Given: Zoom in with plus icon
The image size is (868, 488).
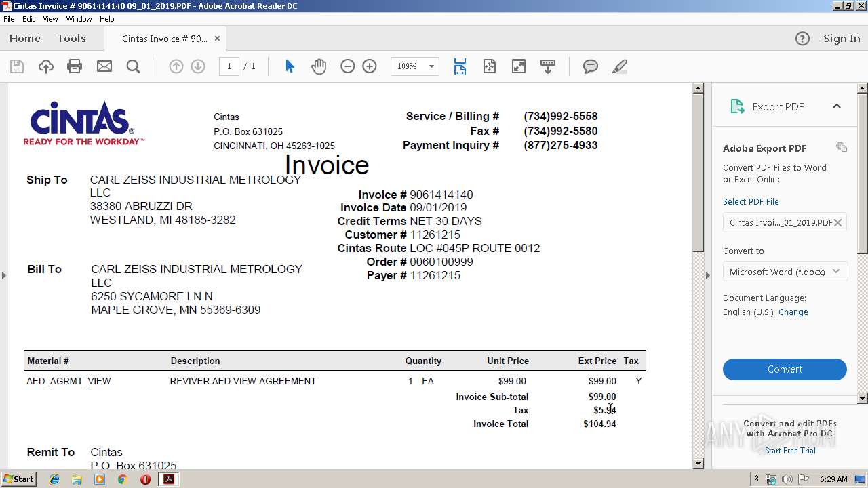Looking at the screenshot, I should pos(370,66).
